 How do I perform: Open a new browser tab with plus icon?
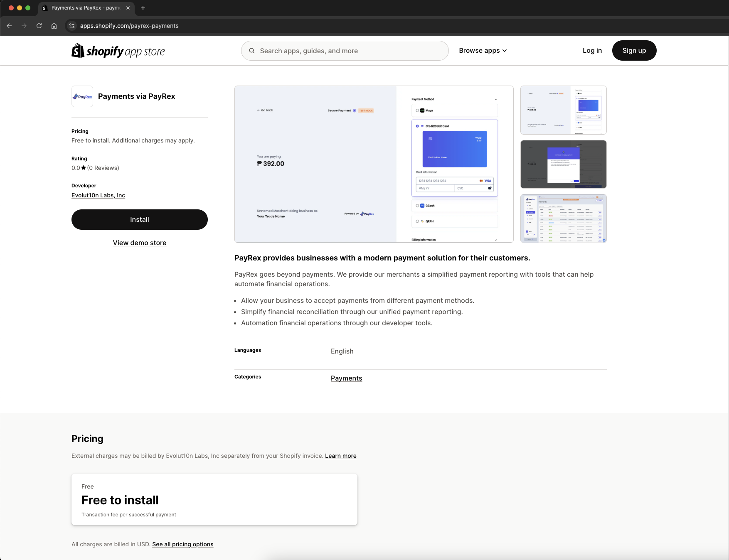point(143,8)
